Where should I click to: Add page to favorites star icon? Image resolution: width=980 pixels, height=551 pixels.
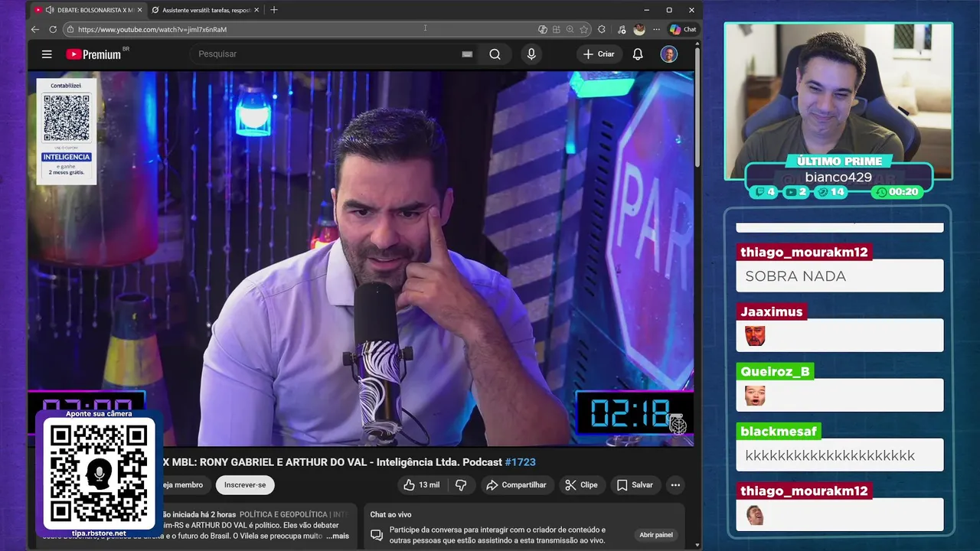pos(583,29)
